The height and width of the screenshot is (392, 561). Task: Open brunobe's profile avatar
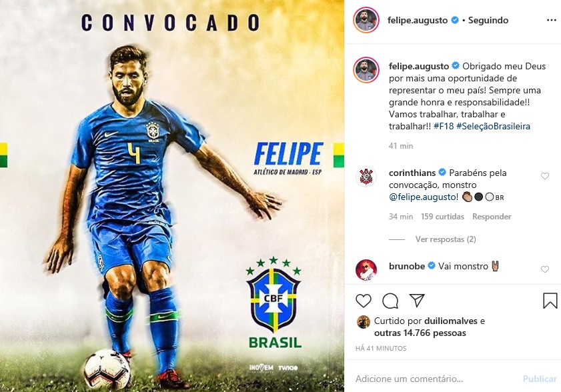click(x=366, y=270)
